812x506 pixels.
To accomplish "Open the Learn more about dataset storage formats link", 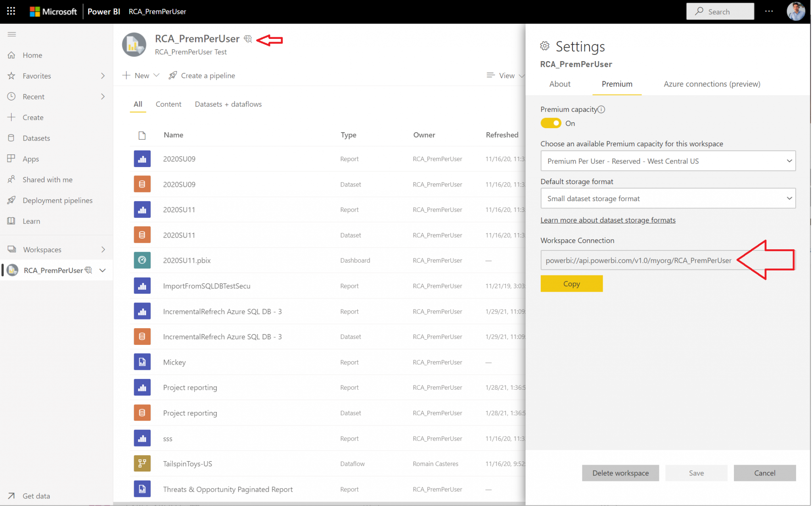I will (x=608, y=220).
